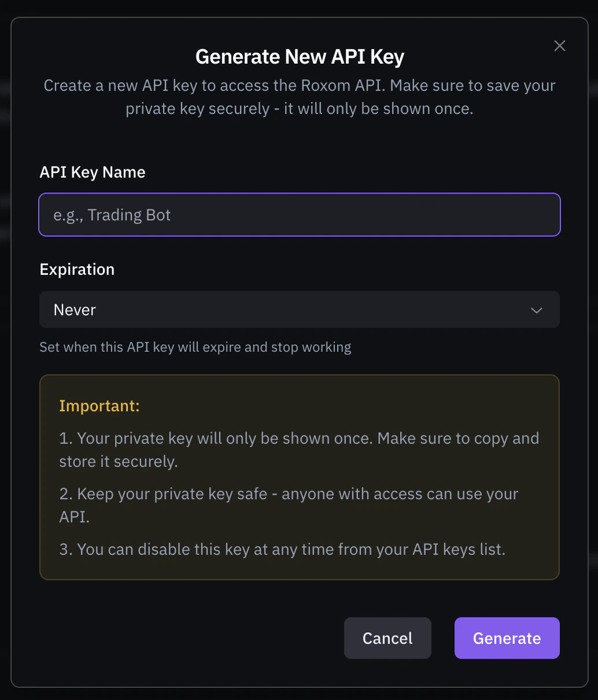Click the API Key Name label
Image resolution: width=598 pixels, height=700 pixels.
[92, 172]
